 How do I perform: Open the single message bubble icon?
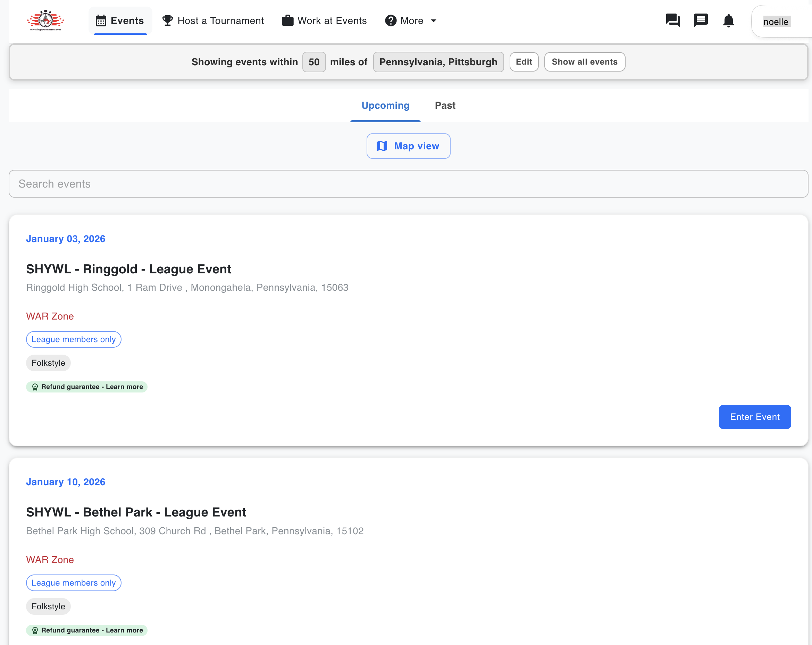tap(701, 21)
